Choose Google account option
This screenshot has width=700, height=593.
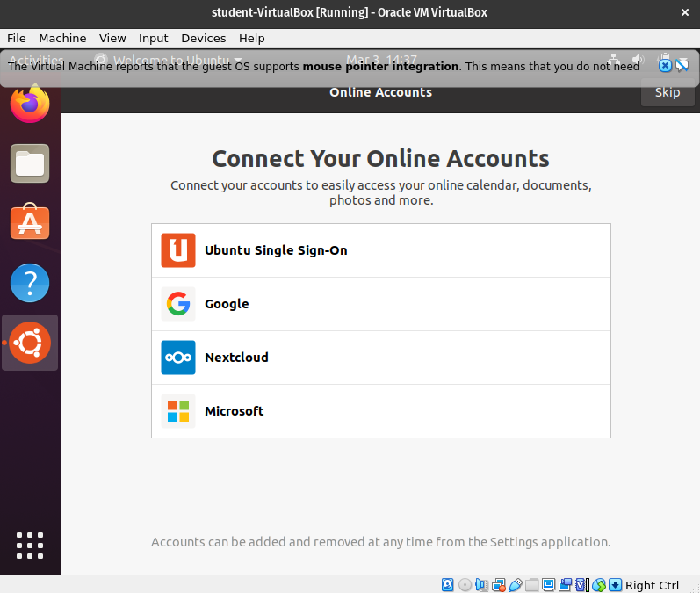coord(380,304)
